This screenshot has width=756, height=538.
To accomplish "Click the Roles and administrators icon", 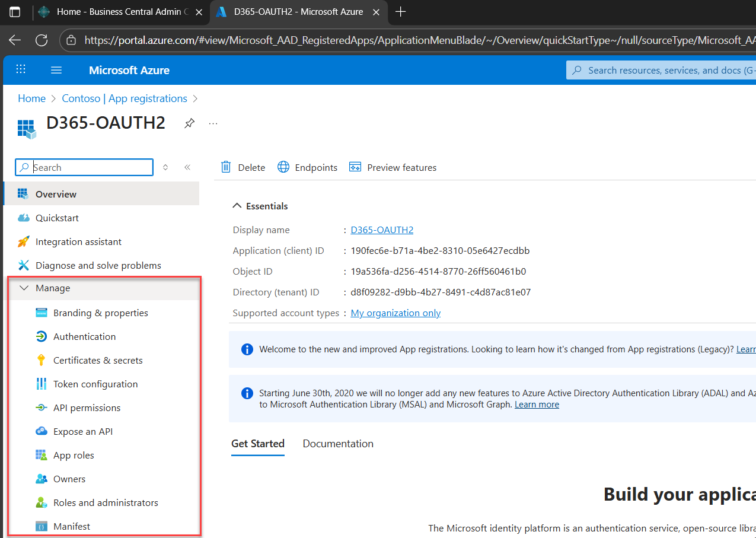I will click(x=41, y=502).
